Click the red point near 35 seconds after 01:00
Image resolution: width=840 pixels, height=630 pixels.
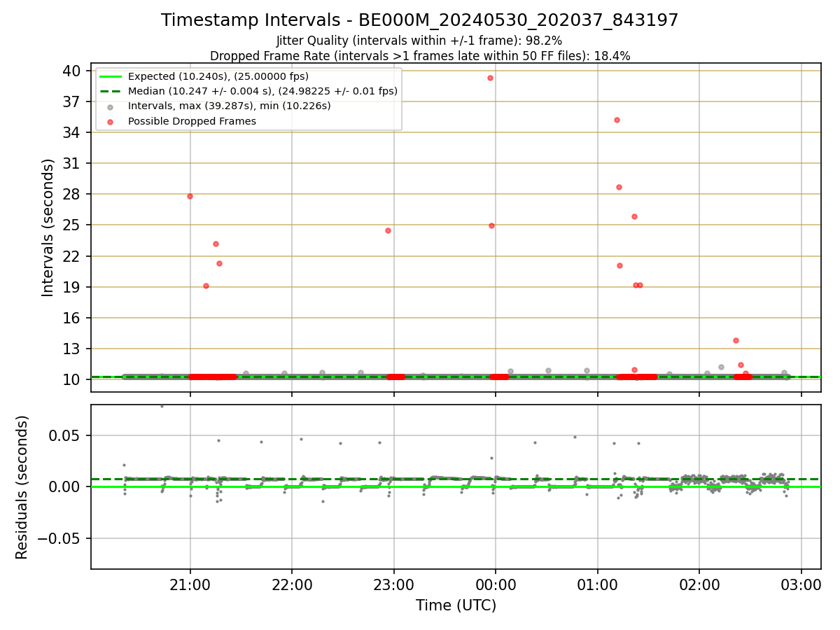(x=617, y=120)
